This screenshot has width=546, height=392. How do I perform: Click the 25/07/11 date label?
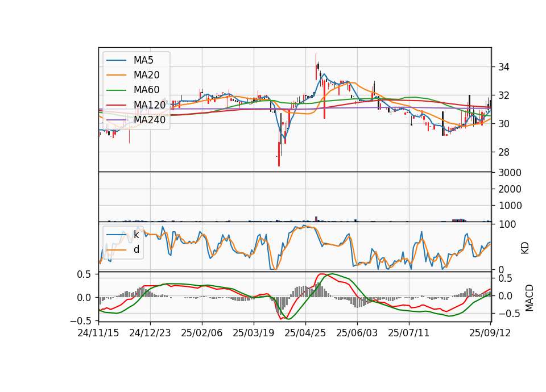[x=409, y=333]
